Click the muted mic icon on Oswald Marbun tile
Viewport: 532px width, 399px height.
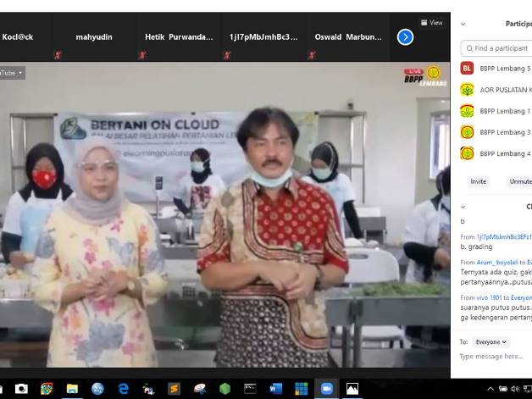point(313,55)
